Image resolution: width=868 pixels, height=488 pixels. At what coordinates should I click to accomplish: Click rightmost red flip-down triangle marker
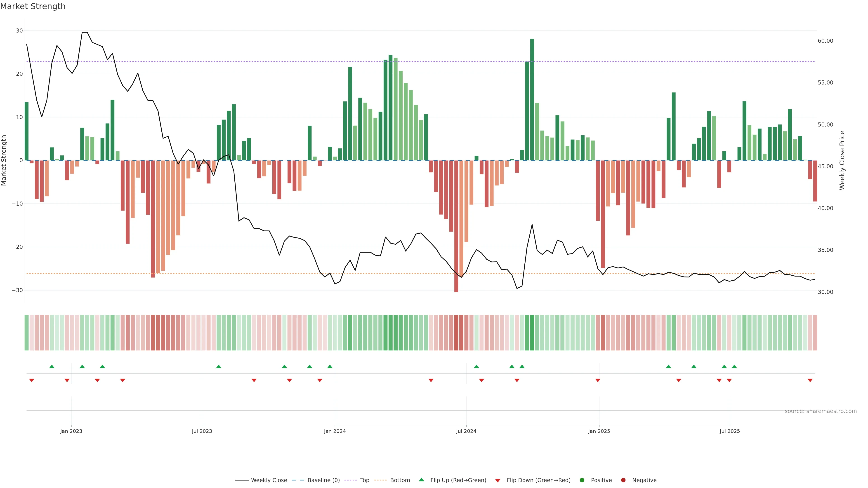[810, 380]
